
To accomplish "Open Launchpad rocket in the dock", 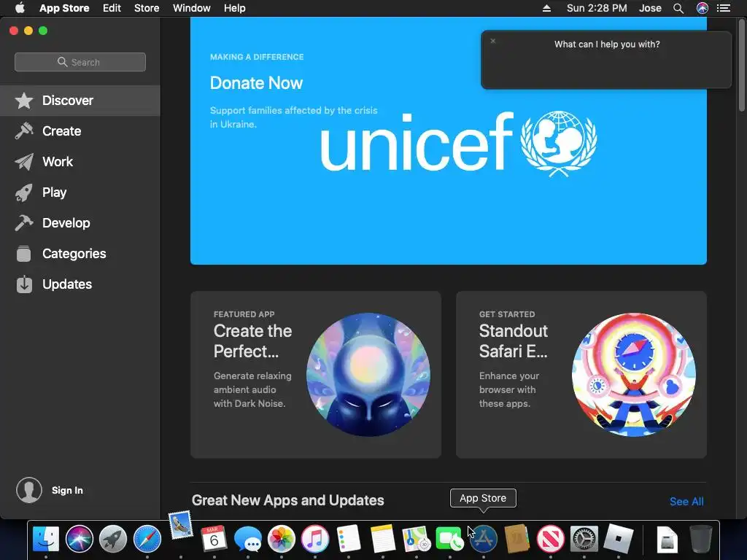I will (113, 539).
